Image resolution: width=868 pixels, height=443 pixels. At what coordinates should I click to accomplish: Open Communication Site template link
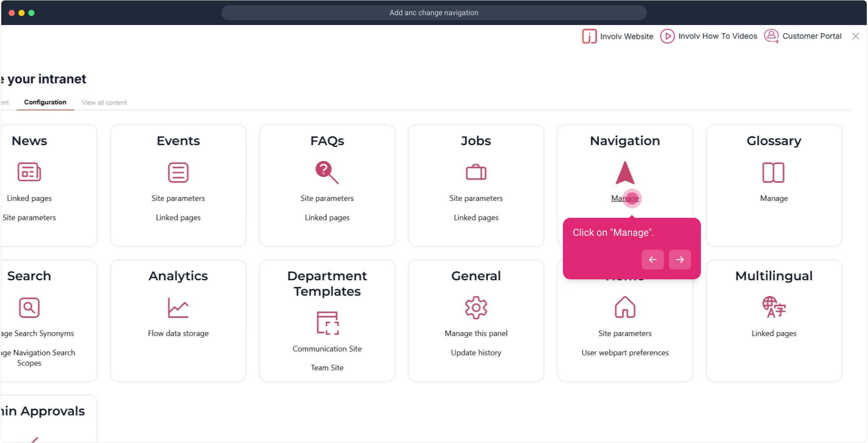pyautogui.click(x=327, y=349)
